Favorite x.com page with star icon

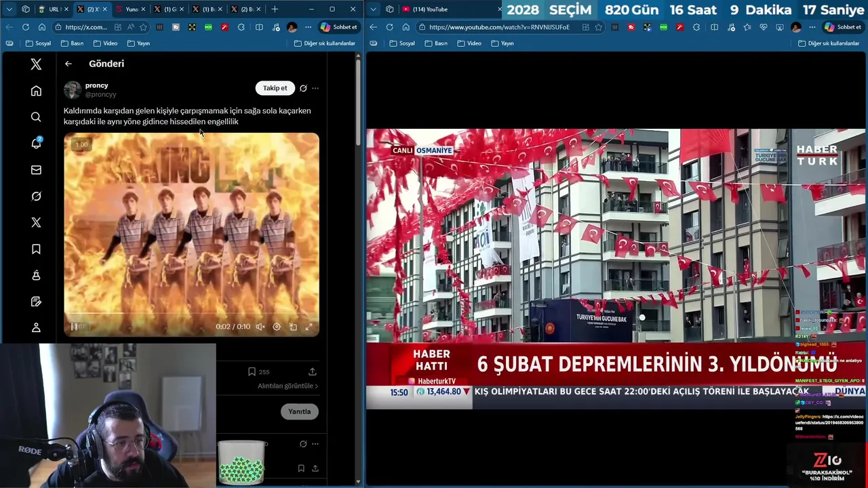(143, 27)
